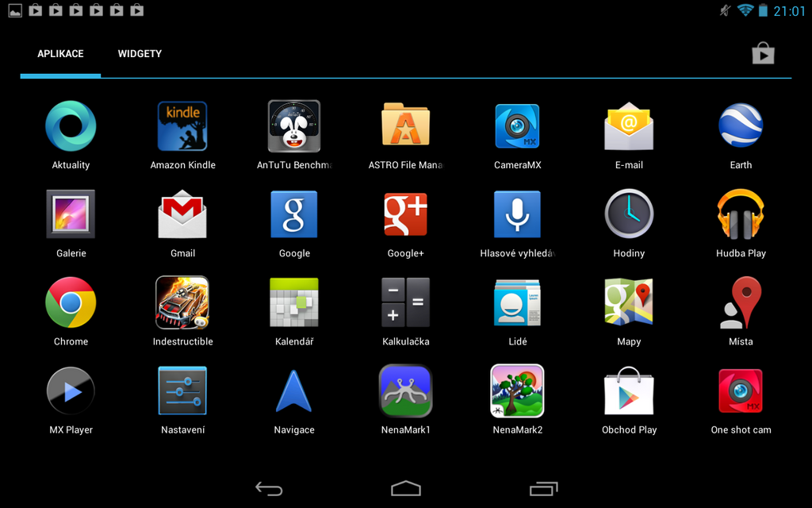Open Mapy maps app
This screenshot has width=812, height=508.
(x=629, y=302)
